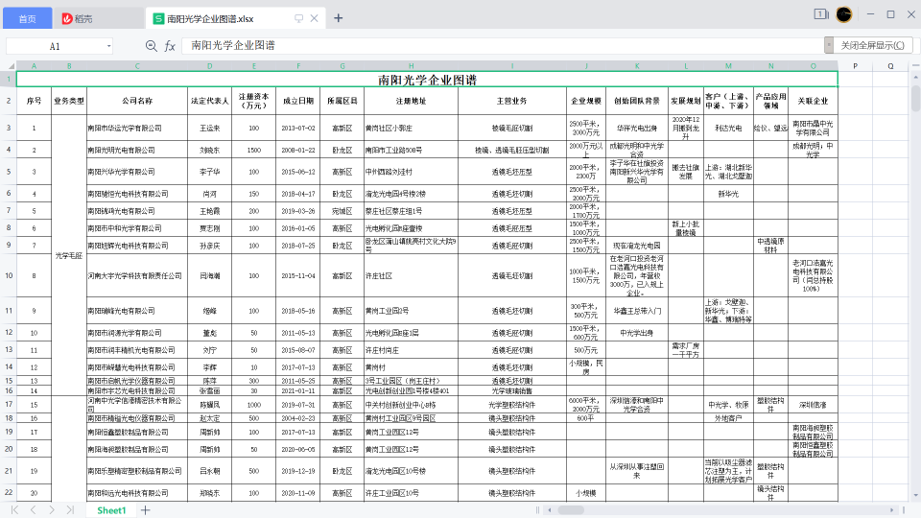
Task: Switch to the 首页 home tab
Action: coord(26,18)
